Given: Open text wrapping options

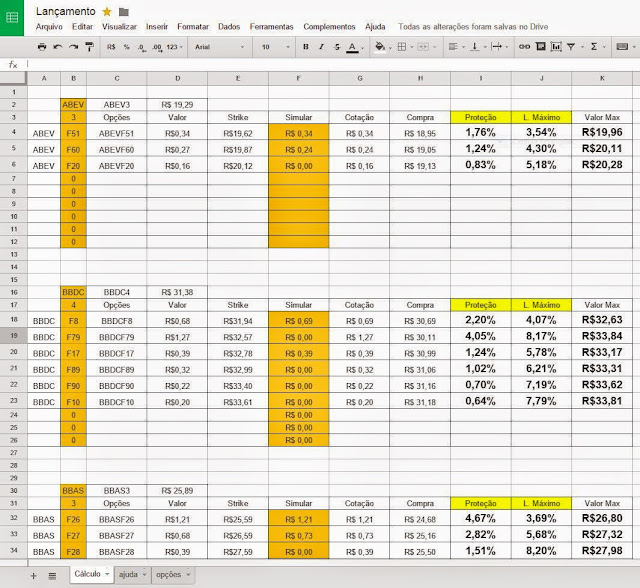Looking at the screenshot, I should pyautogui.click(x=496, y=47).
